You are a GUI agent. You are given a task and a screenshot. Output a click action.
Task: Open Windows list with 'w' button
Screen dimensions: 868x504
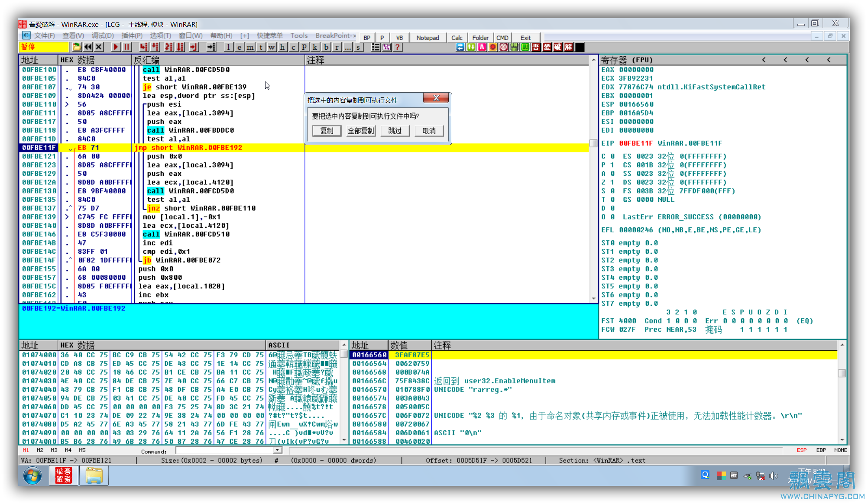(272, 47)
